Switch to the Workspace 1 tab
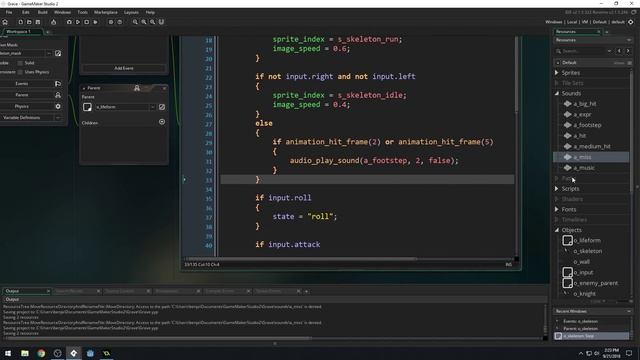The width and height of the screenshot is (640, 360). (x=21, y=31)
